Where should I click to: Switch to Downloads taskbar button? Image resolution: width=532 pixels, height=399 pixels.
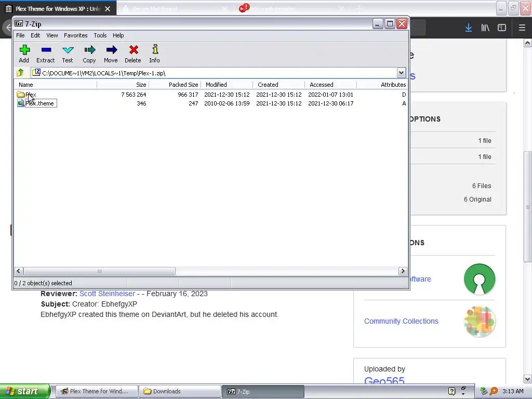click(180, 392)
